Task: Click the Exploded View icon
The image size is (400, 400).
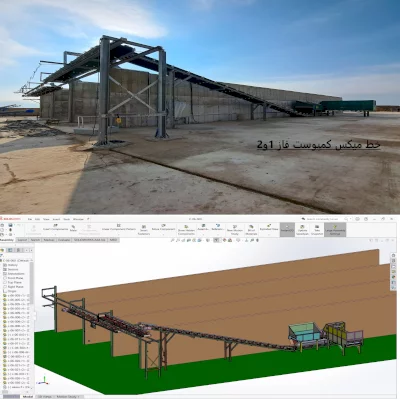Action: 269,228
